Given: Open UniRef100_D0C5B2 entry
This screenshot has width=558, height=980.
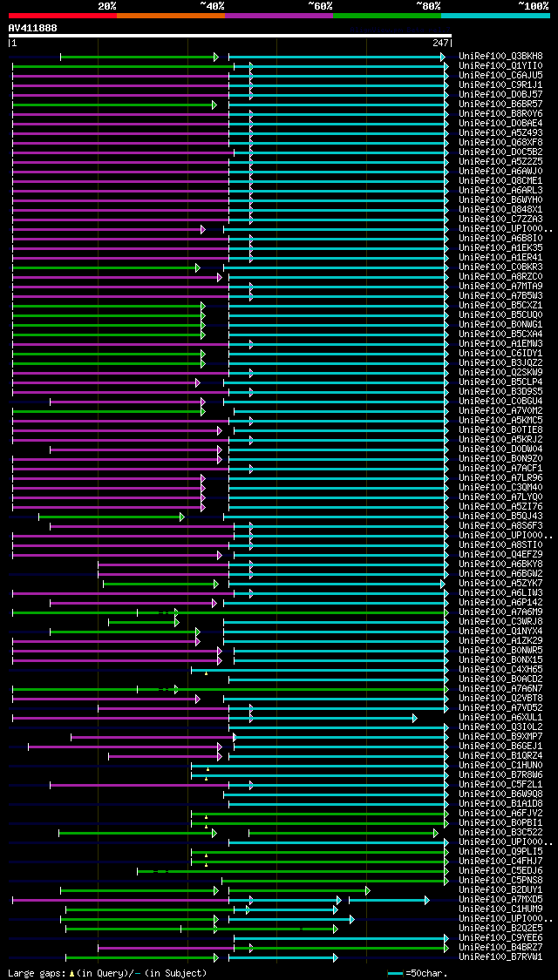Looking at the screenshot, I should click(x=500, y=152).
